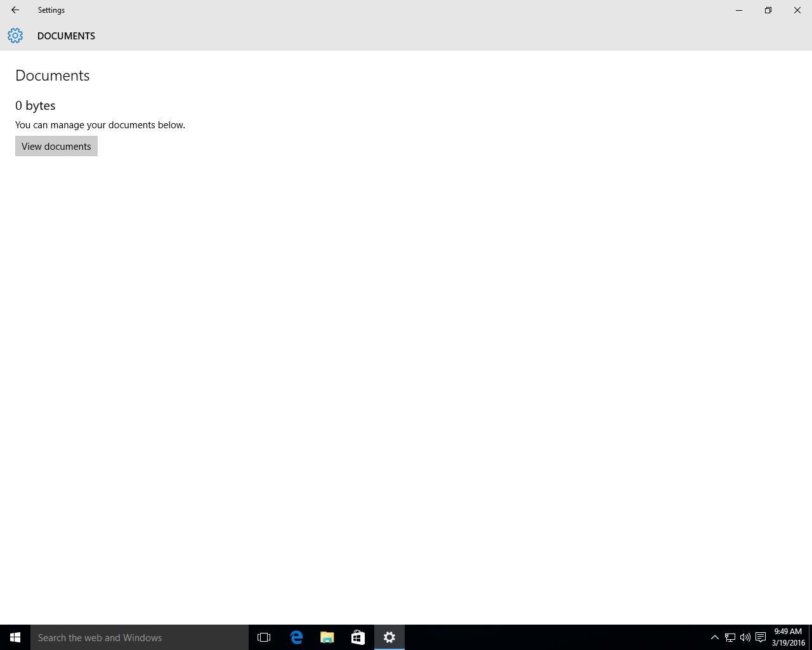Close the Settings window

[797, 10]
